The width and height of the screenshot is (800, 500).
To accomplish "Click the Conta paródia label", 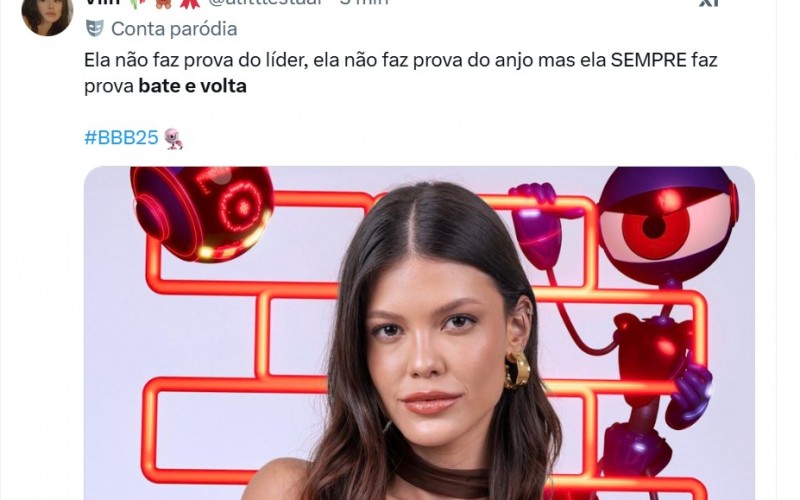I will click(x=174, y=29).
